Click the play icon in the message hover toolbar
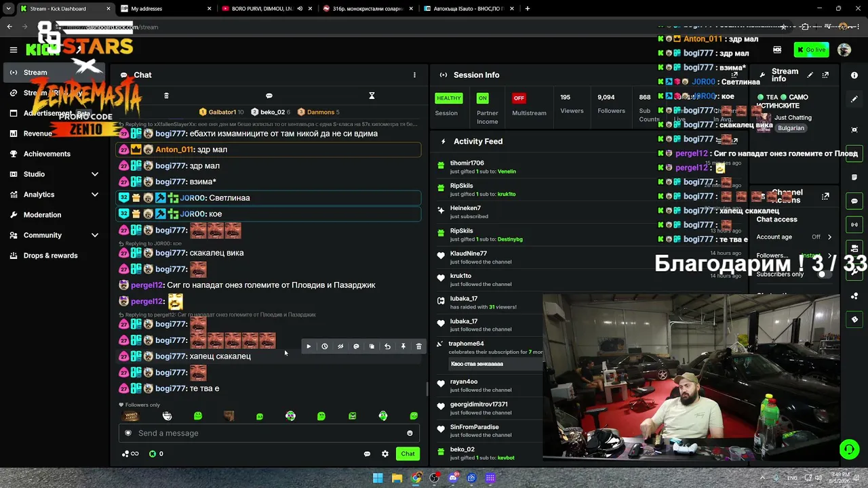The width and height of the screenshot is (868, 488). [x=309, y=346]
